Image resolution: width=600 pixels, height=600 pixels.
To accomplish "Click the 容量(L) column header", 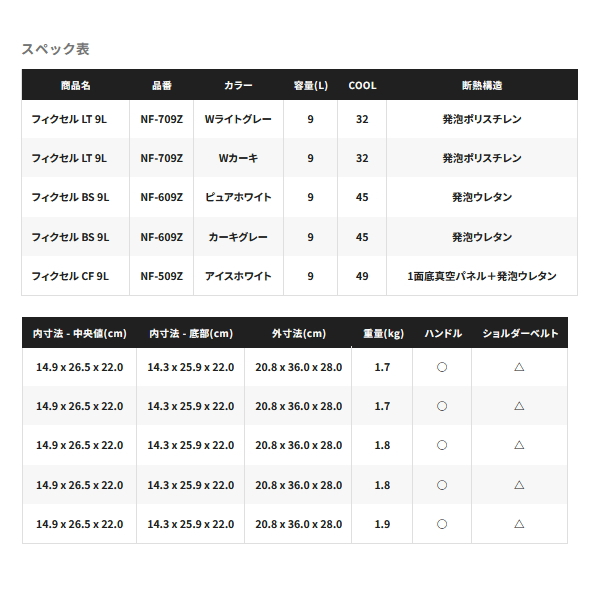I will pyautogui.click(x=310, y=85).
